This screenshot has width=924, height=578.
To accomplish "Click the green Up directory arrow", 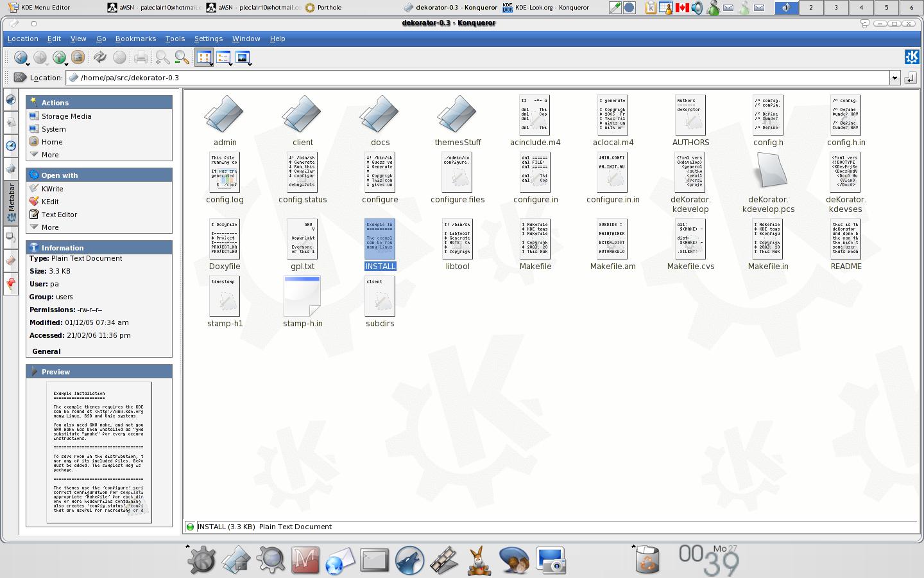I will (x=58, y=57).
